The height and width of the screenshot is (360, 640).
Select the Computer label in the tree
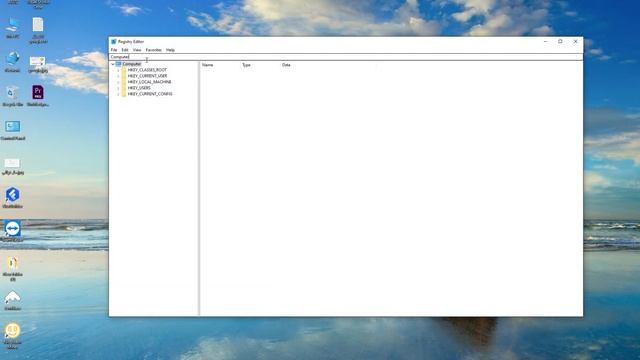tap(132, 64)
